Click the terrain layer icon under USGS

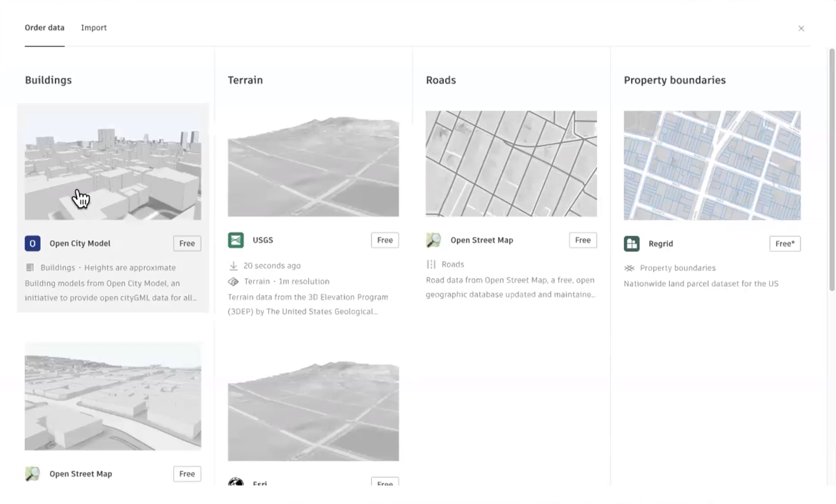tap(233, 282)
